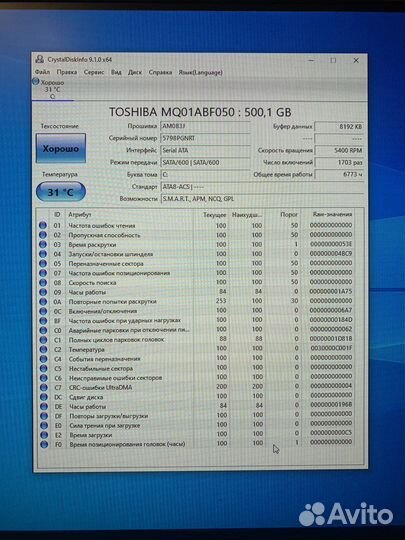Click the Raw-значения column header
This screenshot has height=540, width=405.
(x=332, y=214)
